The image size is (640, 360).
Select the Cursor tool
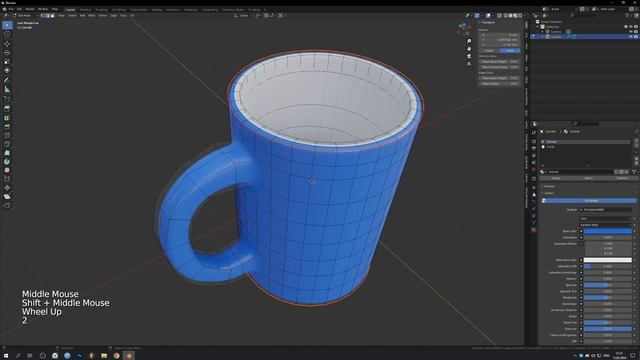click(x=7, y=34)
